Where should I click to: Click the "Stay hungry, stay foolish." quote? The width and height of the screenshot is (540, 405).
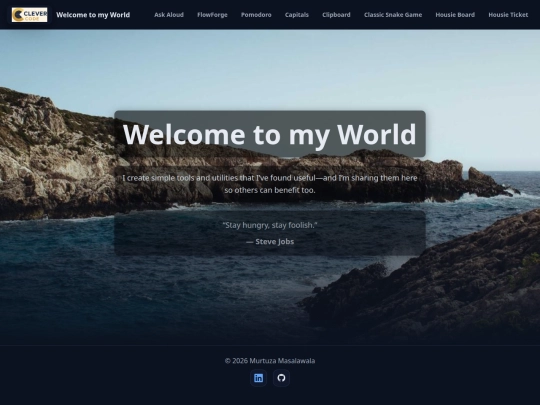(x=270, y=225)
